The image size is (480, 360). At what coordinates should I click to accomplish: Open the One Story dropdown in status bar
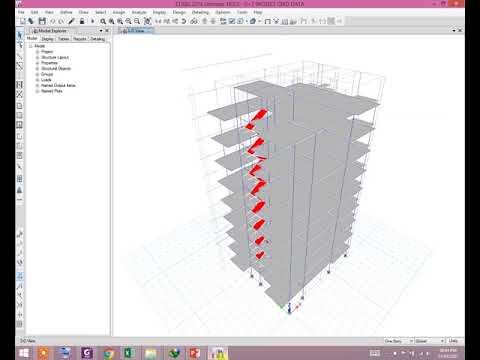point(399,341)
